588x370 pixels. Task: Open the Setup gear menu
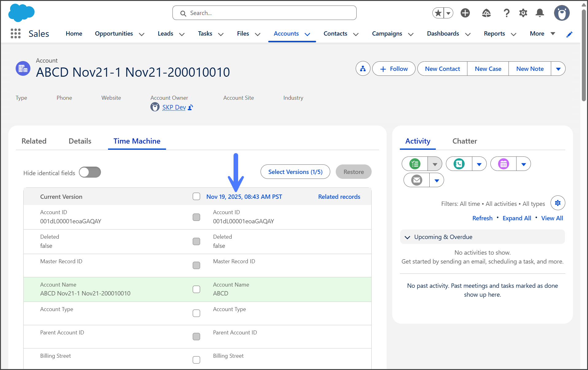523,13
